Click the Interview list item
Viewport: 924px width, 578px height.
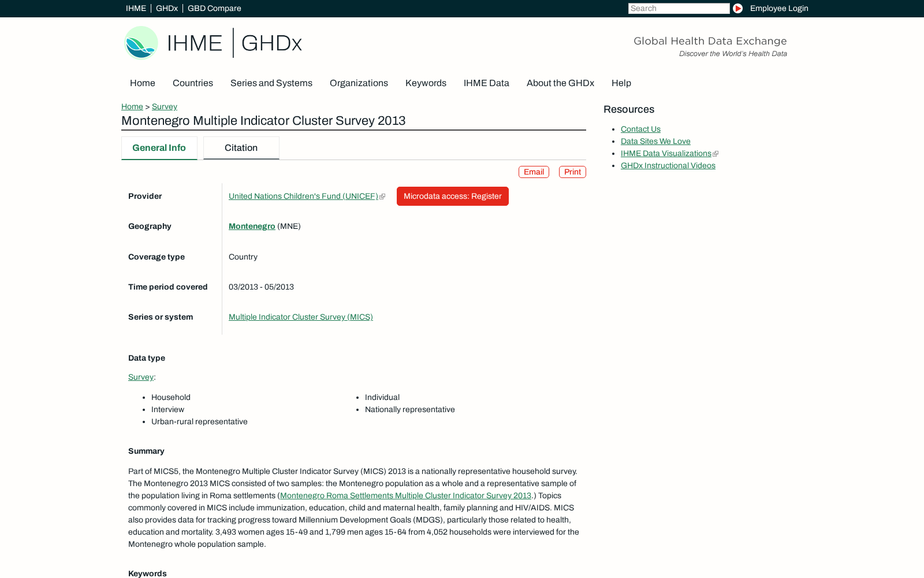pos(167,409)
